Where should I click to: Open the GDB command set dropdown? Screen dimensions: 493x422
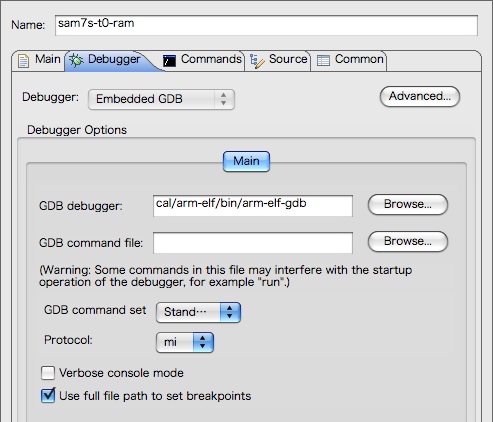[198, 312]
